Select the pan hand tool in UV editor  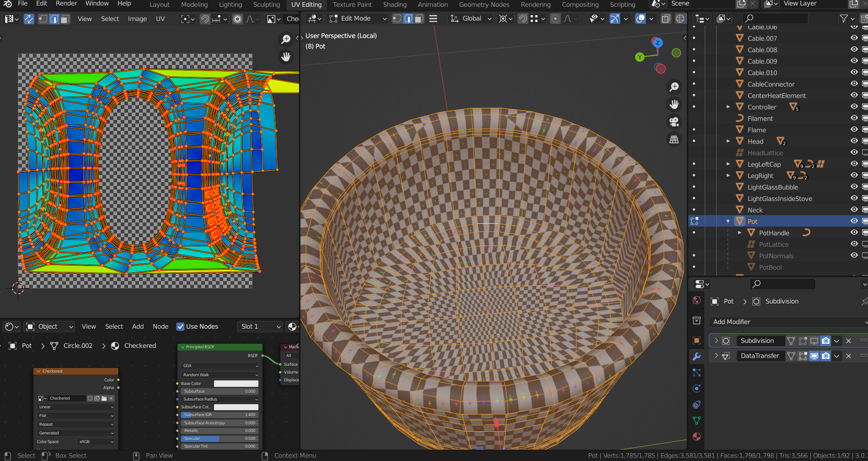(x=286, y=57)
